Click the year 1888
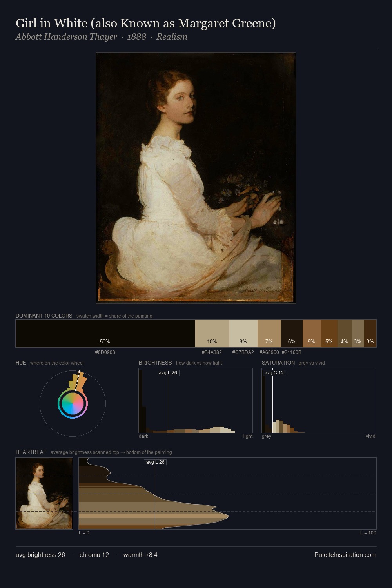This screenshot has width=392, height=588. point(137,37)
